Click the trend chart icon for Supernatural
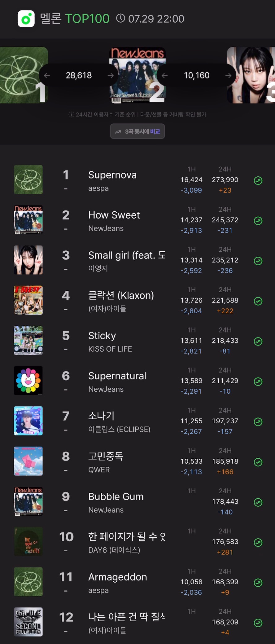Image resolution: width=275 pixels, height=644 pixels. click(x=258, y=382)
